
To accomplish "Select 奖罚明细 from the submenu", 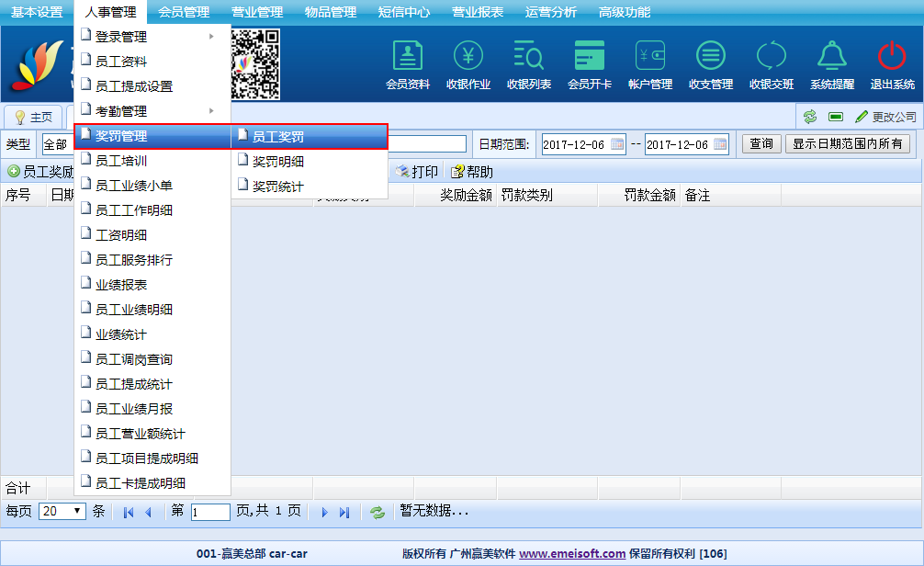I will (x=278, y=162).
